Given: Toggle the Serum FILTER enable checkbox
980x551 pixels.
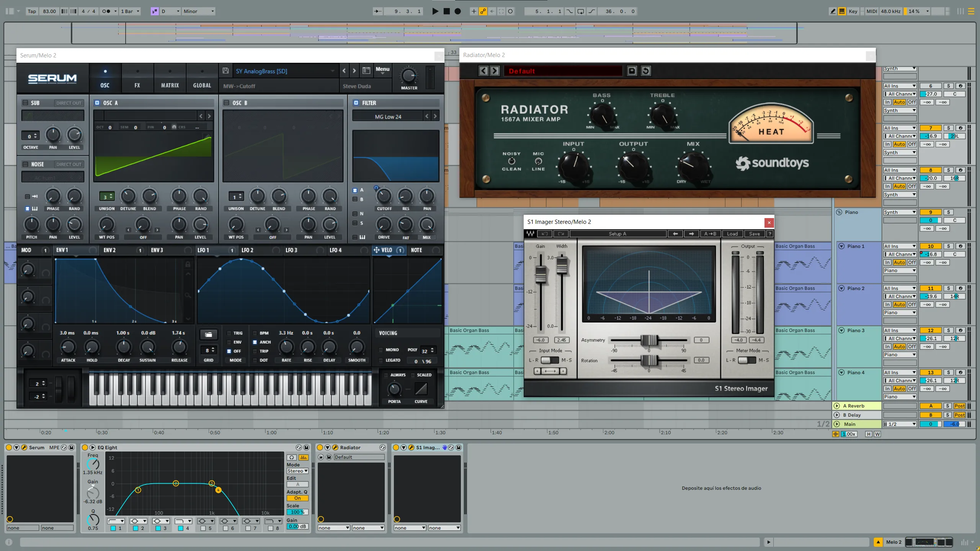Looking at the screenshot, I should [x=356, y=103].
